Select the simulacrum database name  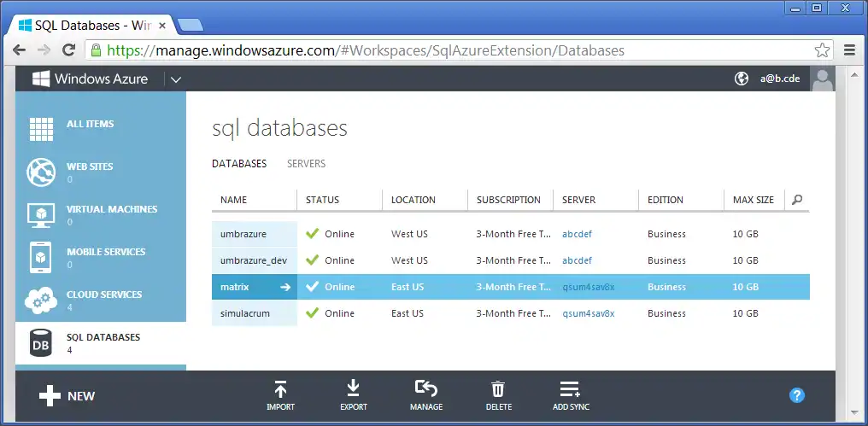tap(244, 313)
